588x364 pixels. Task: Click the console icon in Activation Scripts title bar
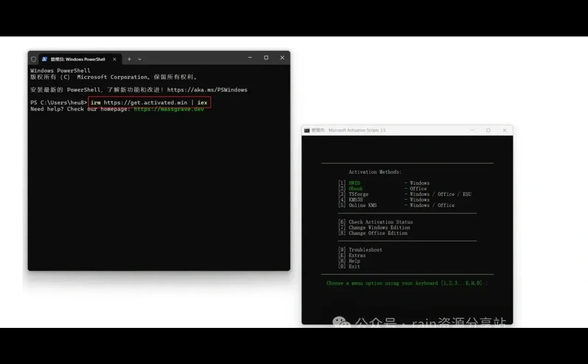point(307,130)
